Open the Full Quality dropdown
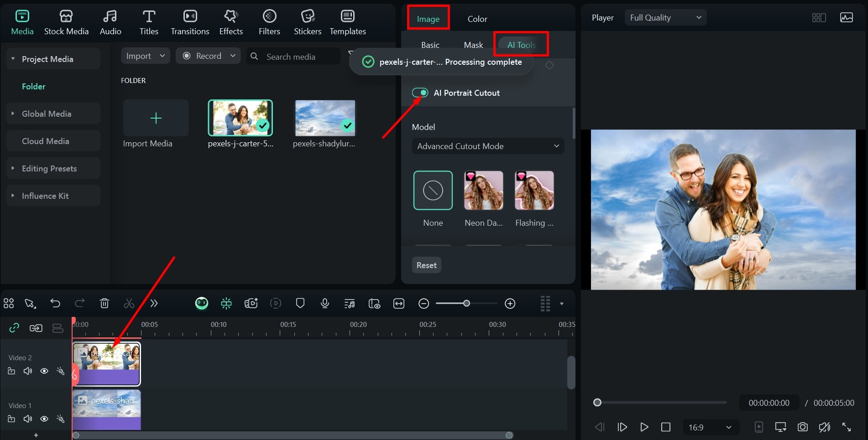Viewport: 868px width, 440px height. click(665, 17)
